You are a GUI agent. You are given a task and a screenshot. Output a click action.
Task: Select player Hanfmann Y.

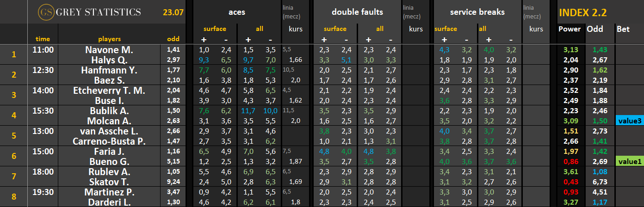[109, 70]
